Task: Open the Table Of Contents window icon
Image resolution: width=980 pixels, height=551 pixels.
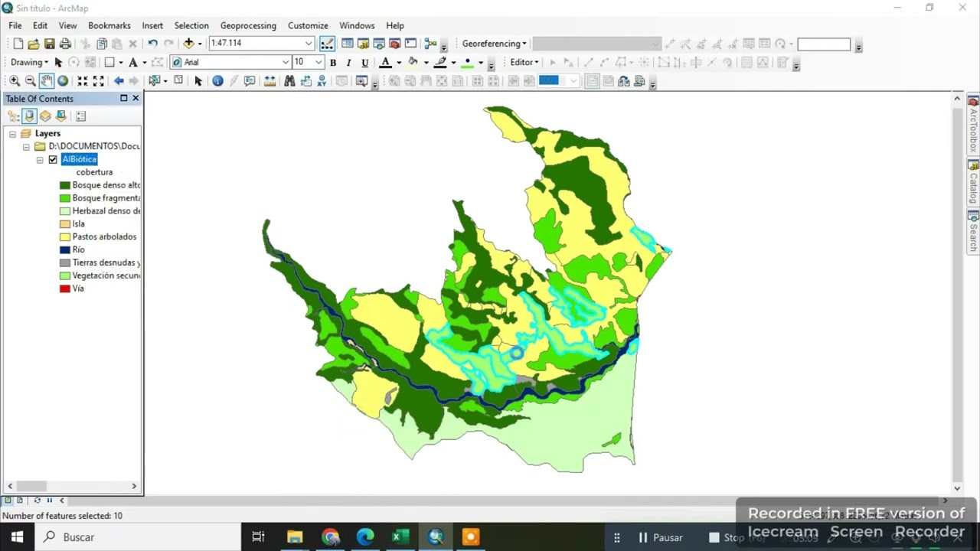Action: (x=347, y=44)
